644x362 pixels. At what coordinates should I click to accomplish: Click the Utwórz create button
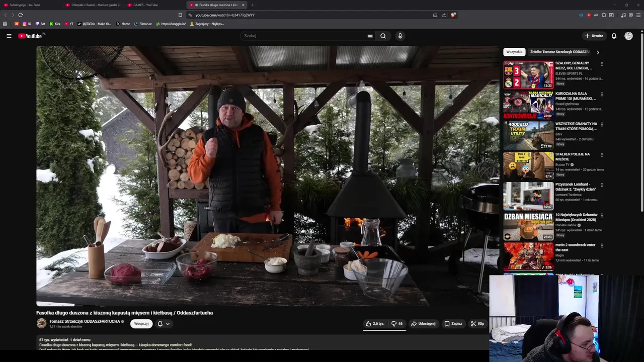pyautogui.click(x=594, y=36)
